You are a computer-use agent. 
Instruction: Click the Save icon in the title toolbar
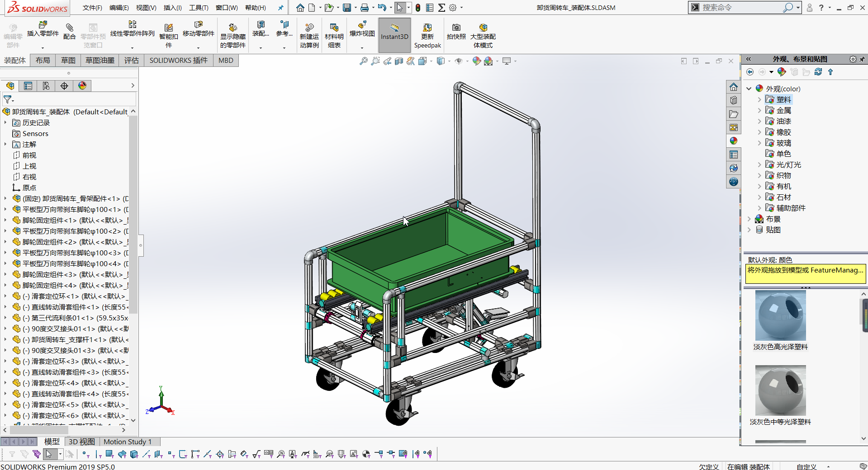coord(347,8)
